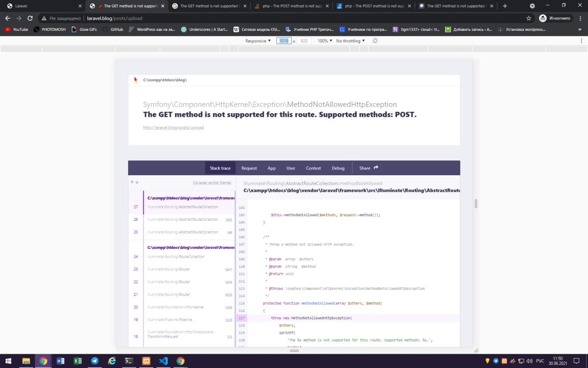The width and height of the screenshot is (588, 368).
Task: Select stack frame 19 Pipeline
Action: coord(182,320)
